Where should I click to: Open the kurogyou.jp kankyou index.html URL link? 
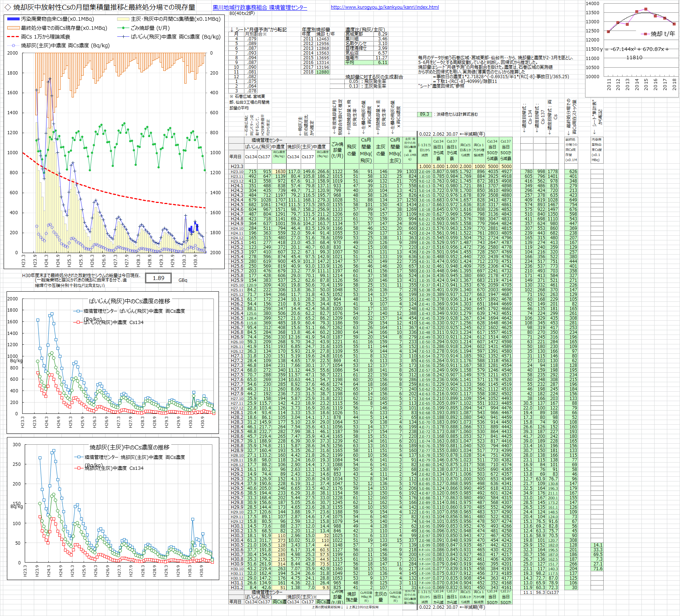385,7
